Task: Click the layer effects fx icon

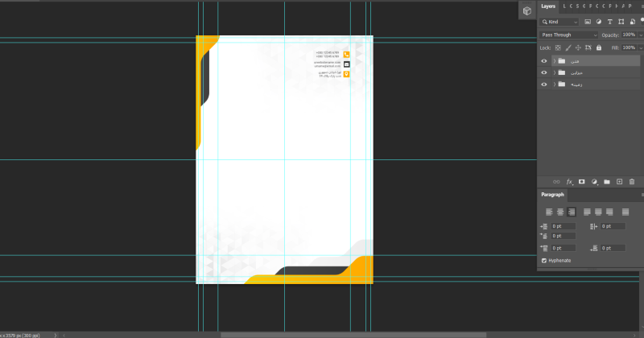Action: coord(569,182)
